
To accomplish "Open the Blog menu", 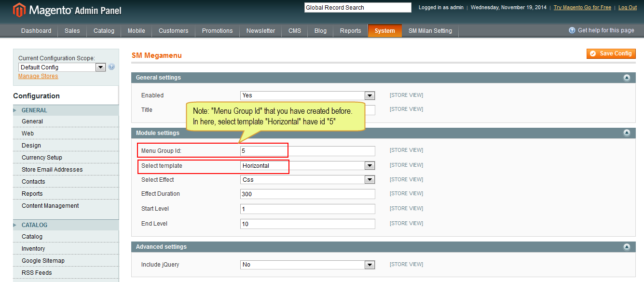I will tap(320, 31).
